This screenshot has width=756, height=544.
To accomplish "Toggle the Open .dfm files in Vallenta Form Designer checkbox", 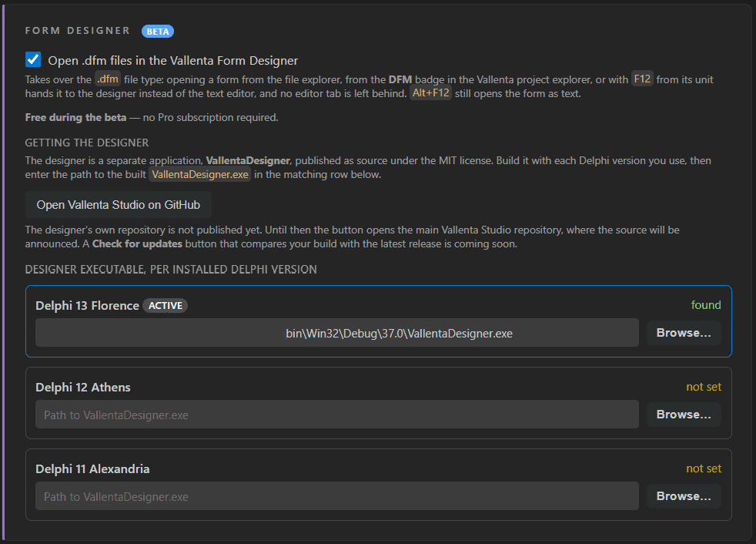I will (x=33, y=60).
